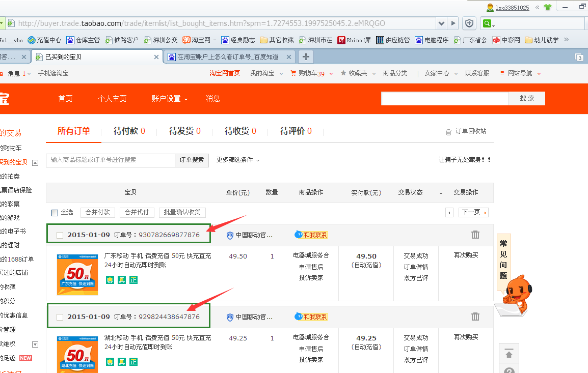Show more bookmarks via the overflow chevron
The image size is (588, 373).
coord(566,40)
